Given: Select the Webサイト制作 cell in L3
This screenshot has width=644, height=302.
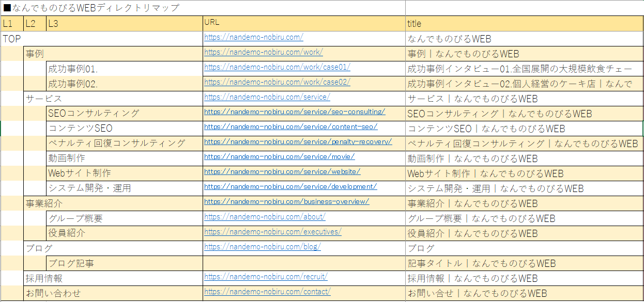Looking at the screenshot, I should 125,173.
